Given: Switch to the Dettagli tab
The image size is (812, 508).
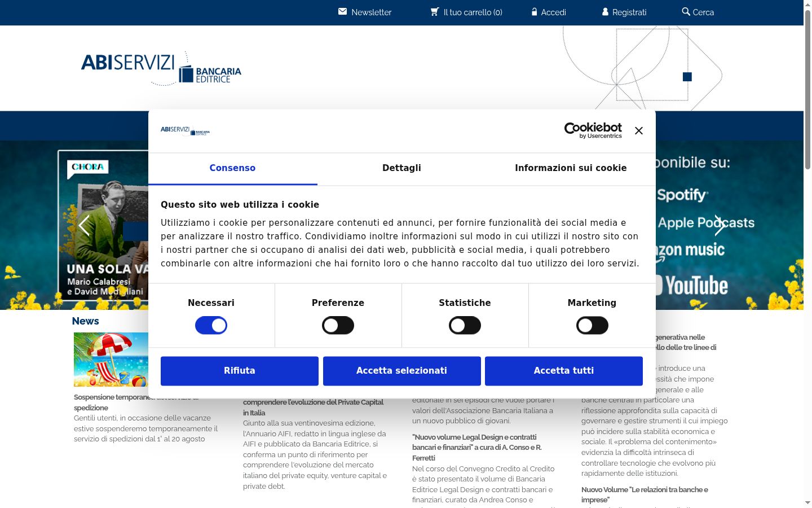Looking at the screenshot, I should click(401, 168).
